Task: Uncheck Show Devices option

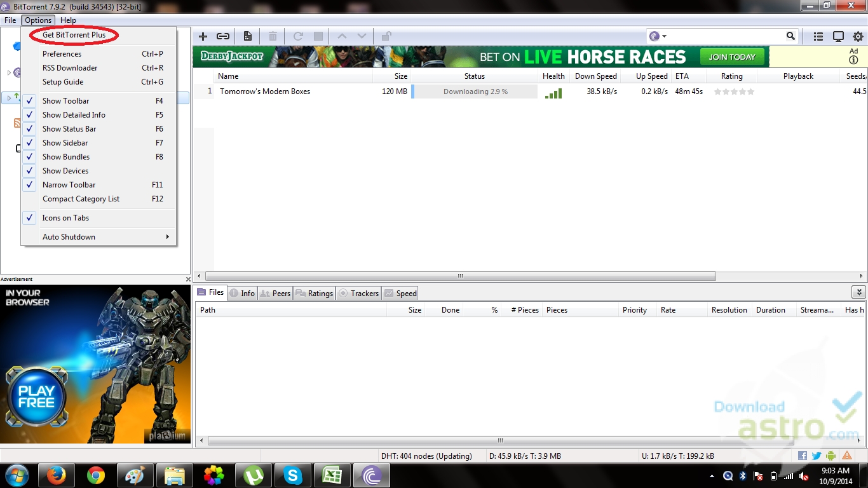Action: tap(99, 170)
